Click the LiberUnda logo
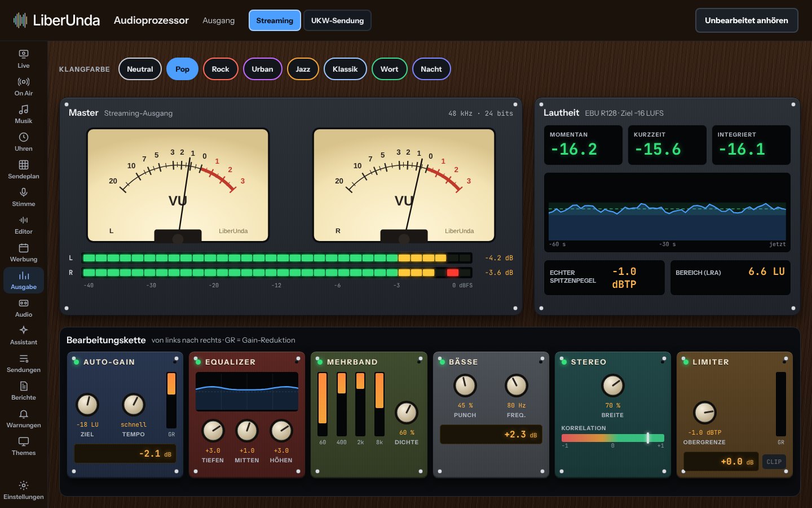 click(56, 20)
